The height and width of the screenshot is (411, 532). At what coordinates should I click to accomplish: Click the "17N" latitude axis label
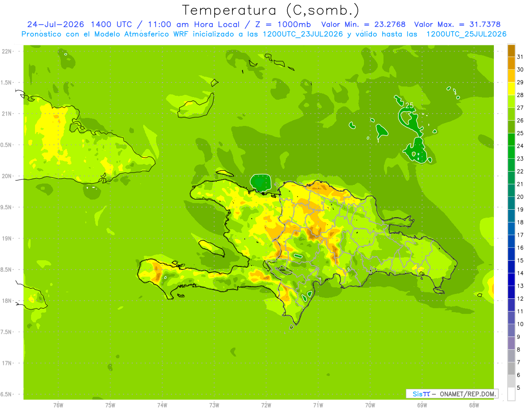[x=6, y=363]
